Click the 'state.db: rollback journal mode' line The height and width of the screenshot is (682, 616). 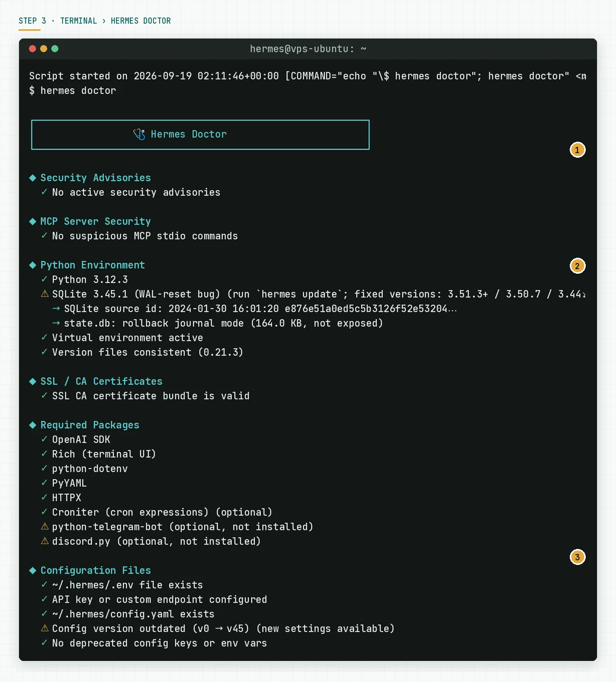[223, 323]
